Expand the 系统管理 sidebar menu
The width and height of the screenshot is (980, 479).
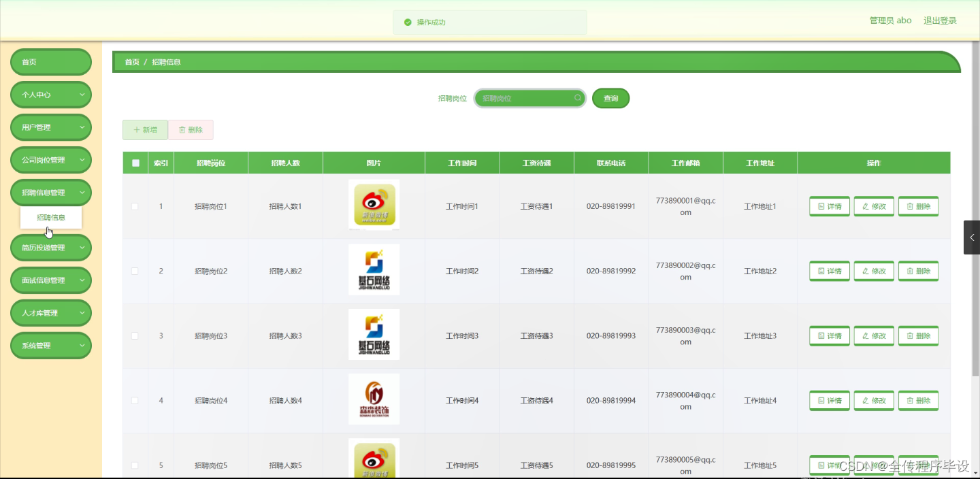50,345
